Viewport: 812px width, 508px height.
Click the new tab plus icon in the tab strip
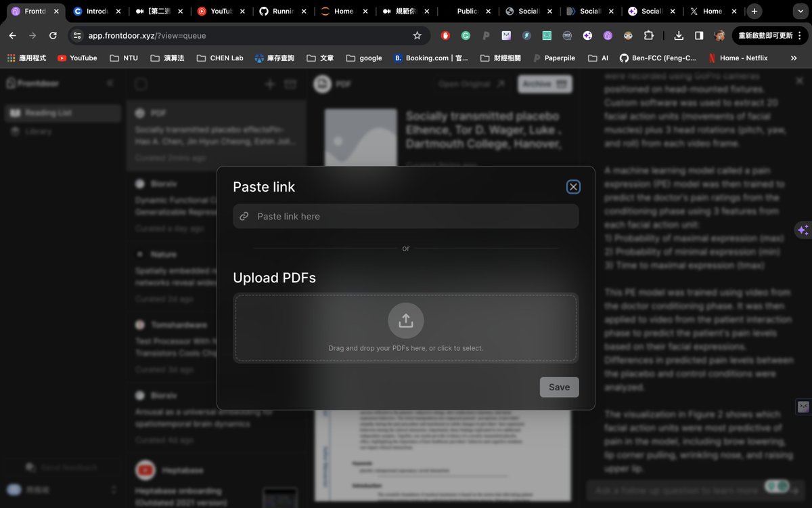click(x=754, y=11)
